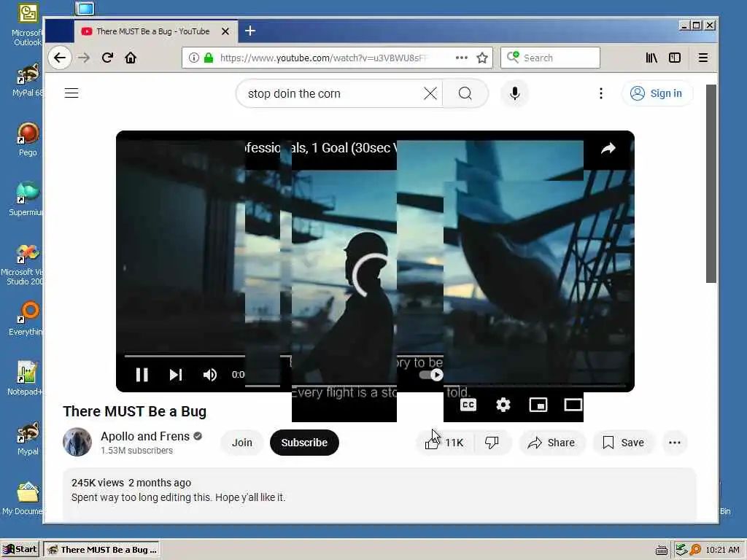Click the system tray keyboard icon

tap(661, 550)
